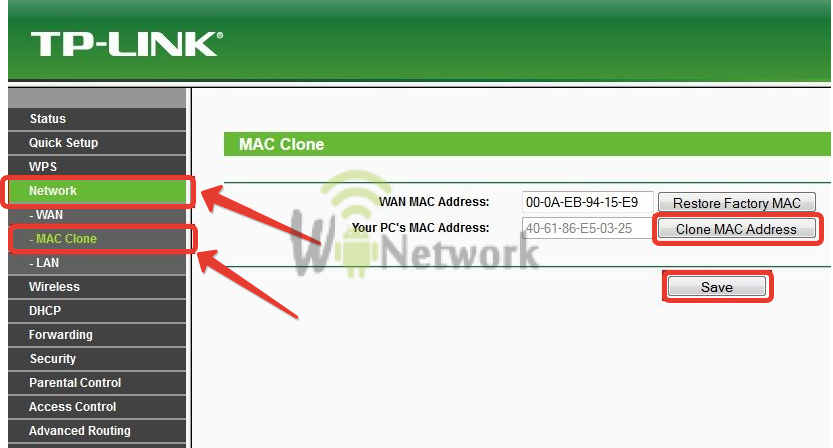Open the Status menu item
This screenshot has width=833, height=448.
click(97, 119)
